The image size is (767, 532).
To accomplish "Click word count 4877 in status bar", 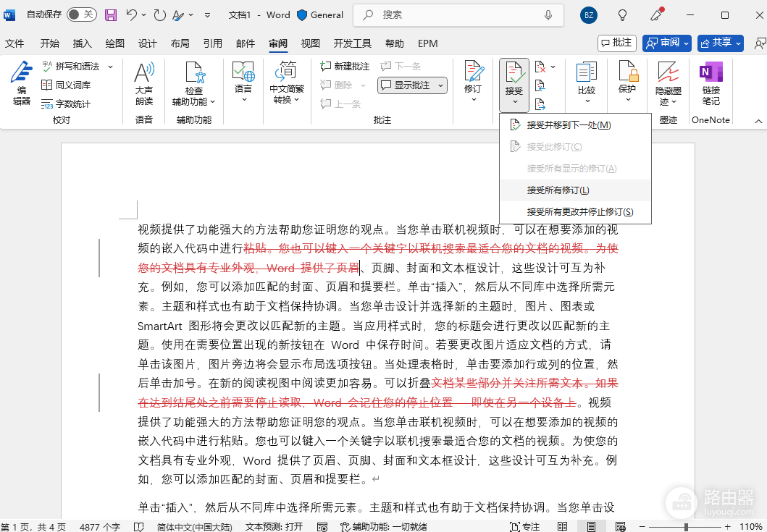I will [100, 527].
